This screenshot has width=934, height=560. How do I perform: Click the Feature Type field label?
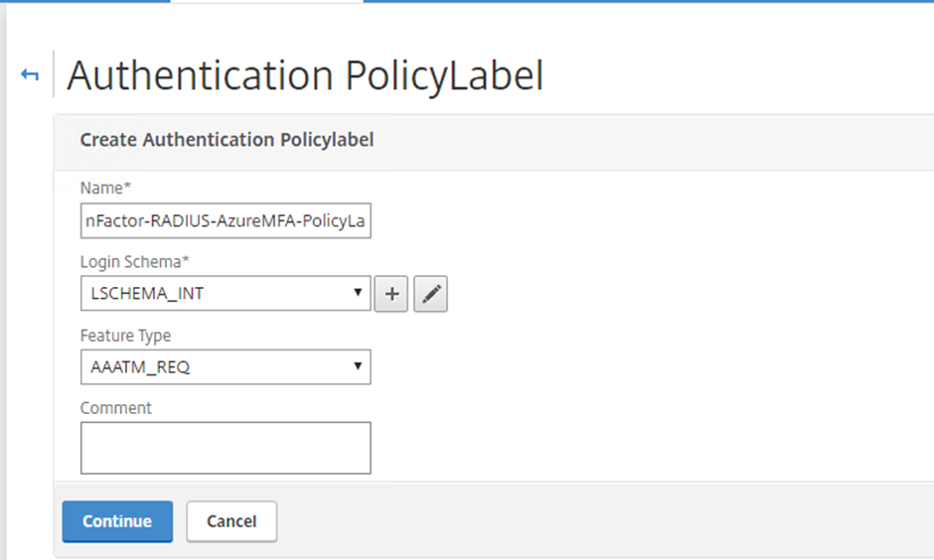pyautogui.click(x=125, y=336)
